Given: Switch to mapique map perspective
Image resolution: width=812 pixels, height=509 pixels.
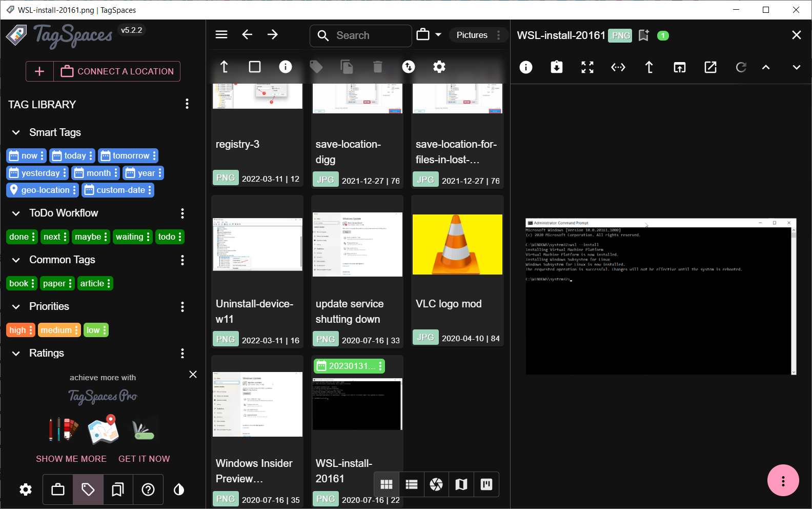Looking at the screenshot, I should pos(461,484).
